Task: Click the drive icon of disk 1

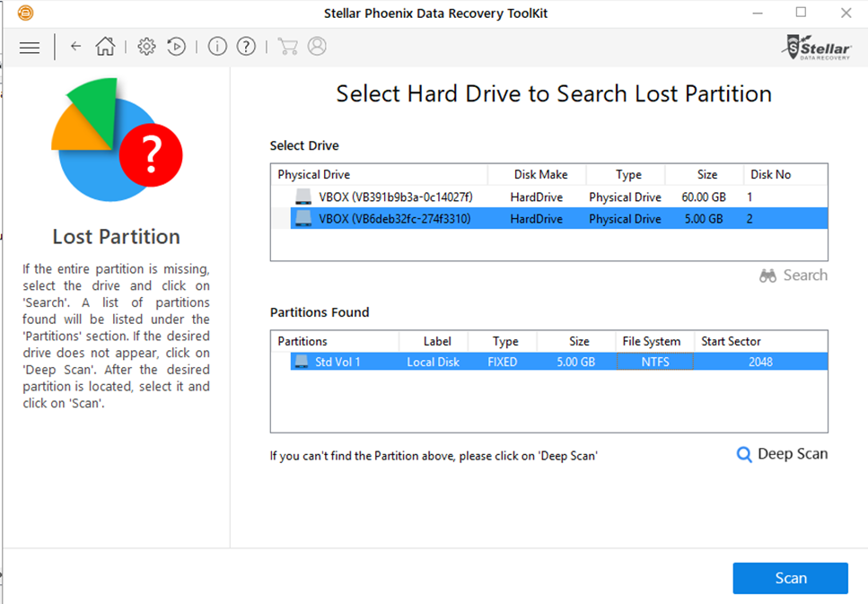Action: [303, 197]
